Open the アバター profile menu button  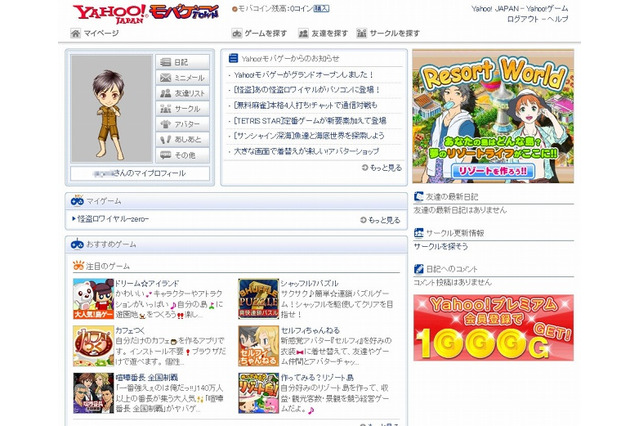(182, 124)
